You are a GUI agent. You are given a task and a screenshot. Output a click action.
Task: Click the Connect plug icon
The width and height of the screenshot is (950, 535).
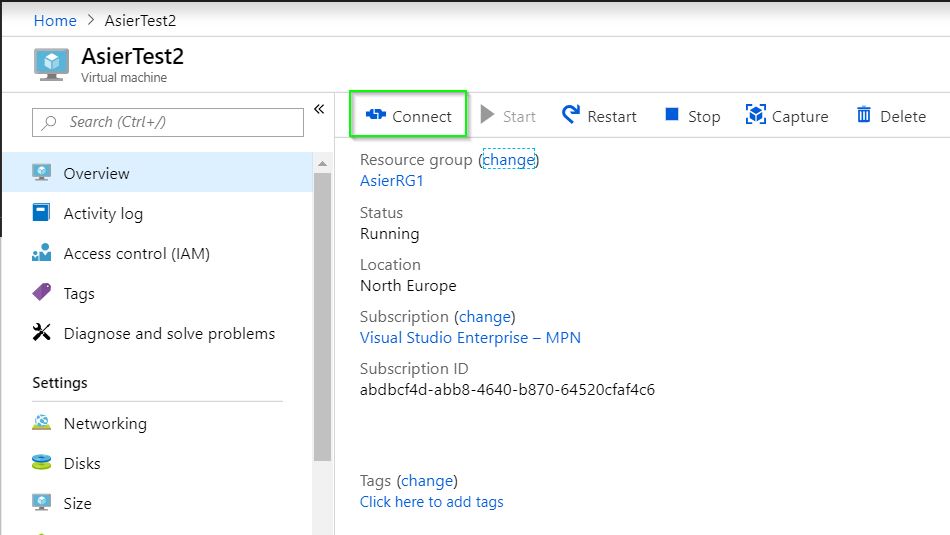point(376,114)
